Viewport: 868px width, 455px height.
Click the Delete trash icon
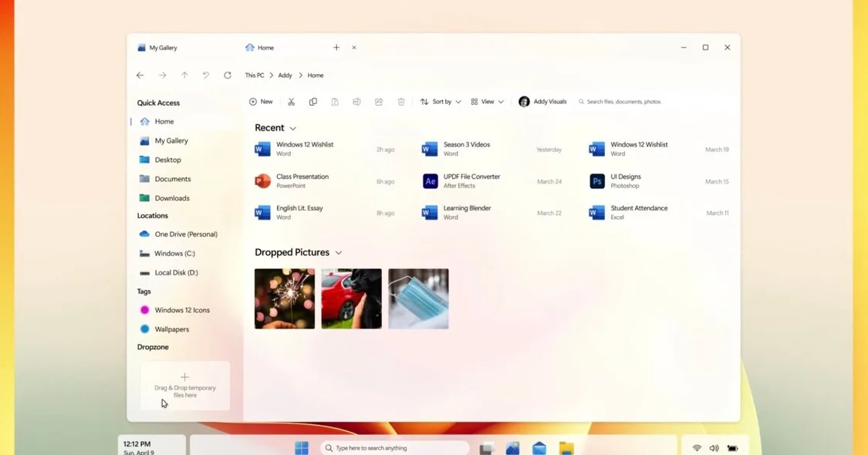click(400, 102)
